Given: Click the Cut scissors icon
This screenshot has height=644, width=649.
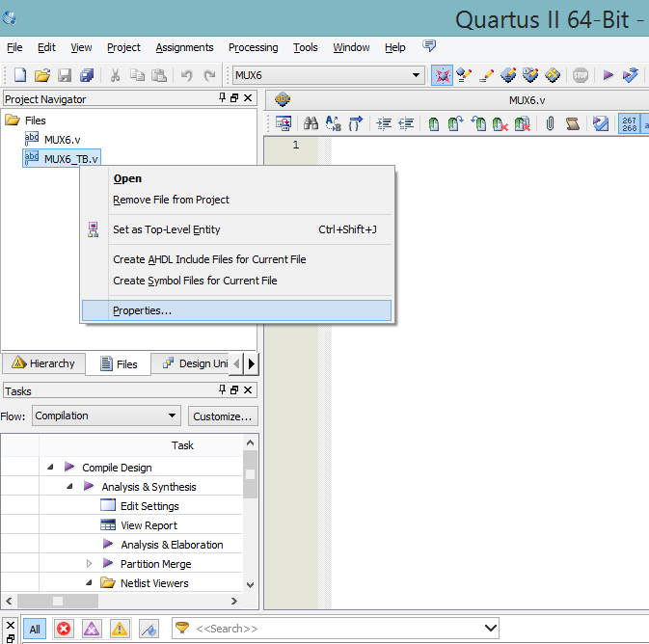Looking at the screenshot, I should point(115,75).
